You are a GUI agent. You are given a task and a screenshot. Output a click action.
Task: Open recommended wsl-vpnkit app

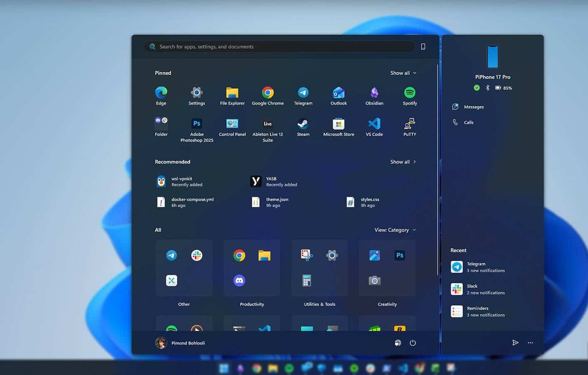tap(180, 182)
